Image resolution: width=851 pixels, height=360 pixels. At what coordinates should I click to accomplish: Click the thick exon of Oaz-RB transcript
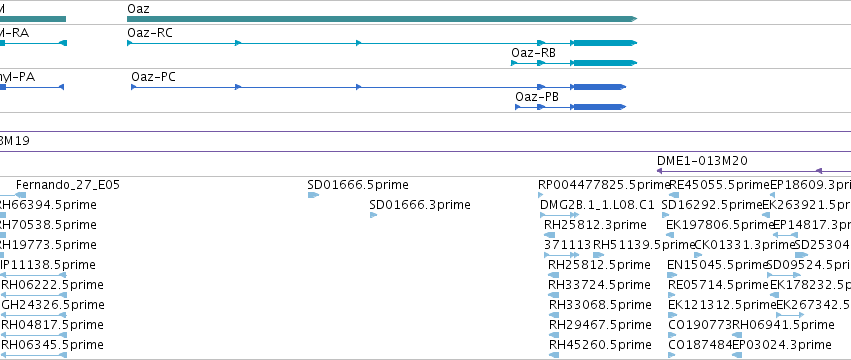click(x=605, y=63)
